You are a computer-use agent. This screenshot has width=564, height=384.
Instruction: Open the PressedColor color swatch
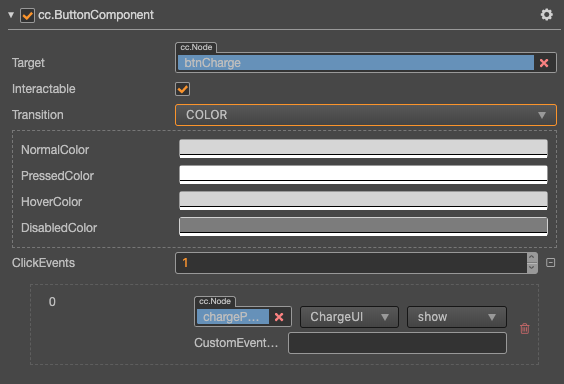[x=363, y=175]
